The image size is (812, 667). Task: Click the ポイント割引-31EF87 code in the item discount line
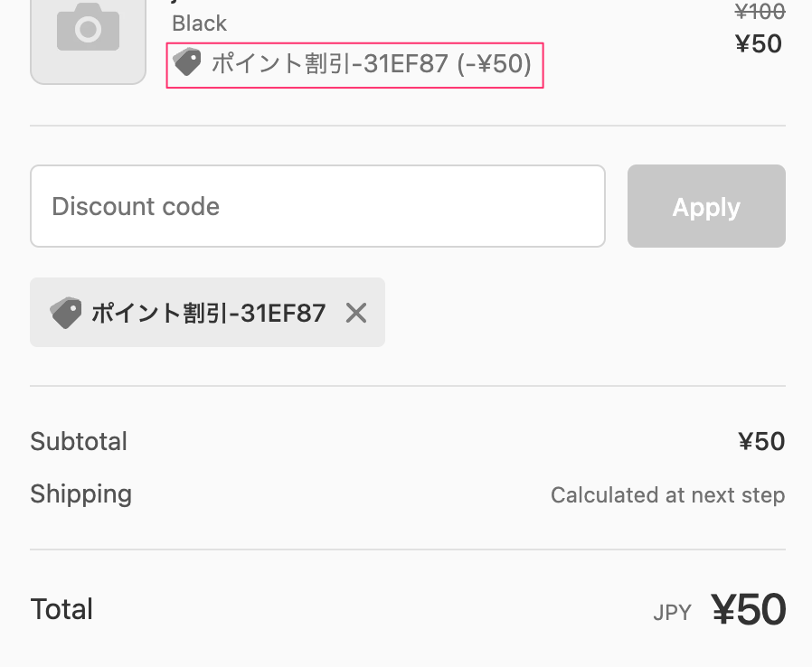(329, 64)
